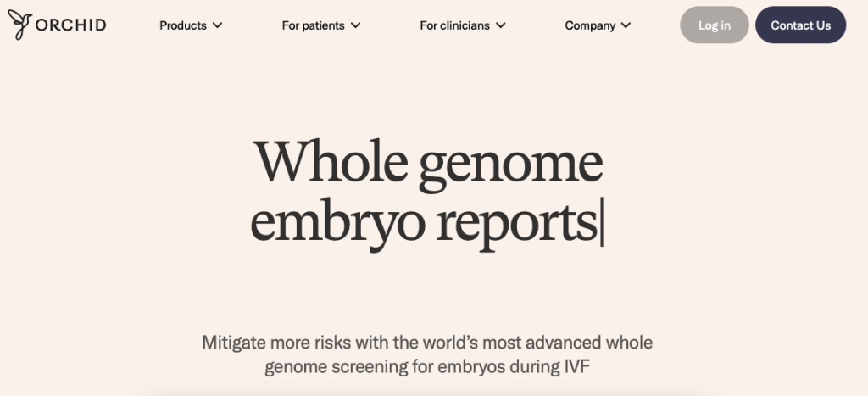Click the blinking text cursor after "reports"

pyautogui.click(x=602, y=226)
